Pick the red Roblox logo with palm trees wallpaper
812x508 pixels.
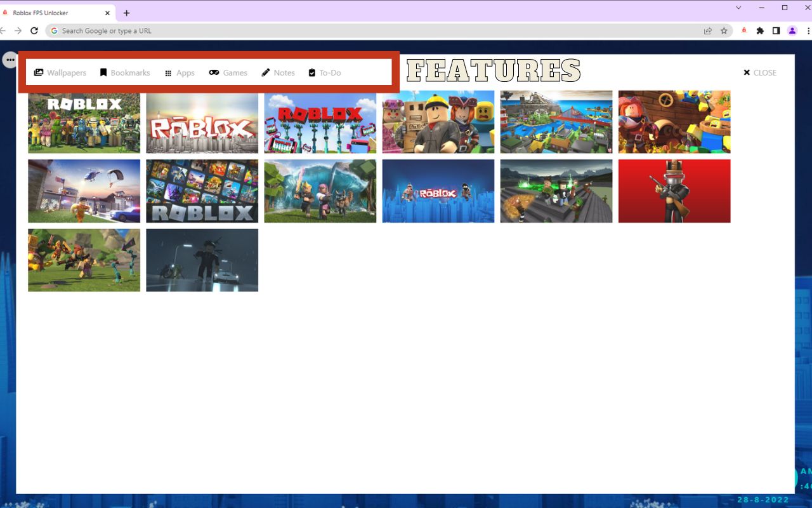(x=320, y=122)
